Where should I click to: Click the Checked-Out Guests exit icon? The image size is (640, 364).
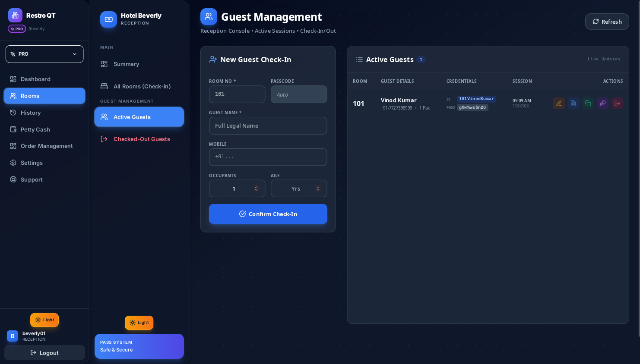point(104,139)
